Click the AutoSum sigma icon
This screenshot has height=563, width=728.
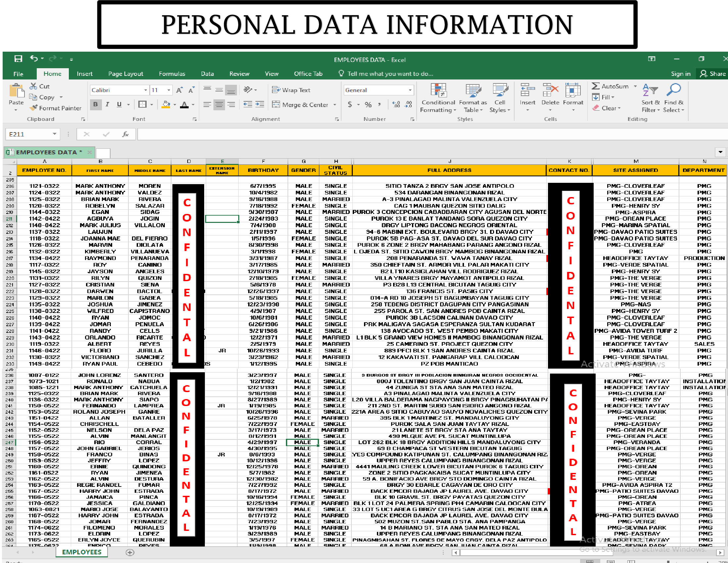point(595,86)
